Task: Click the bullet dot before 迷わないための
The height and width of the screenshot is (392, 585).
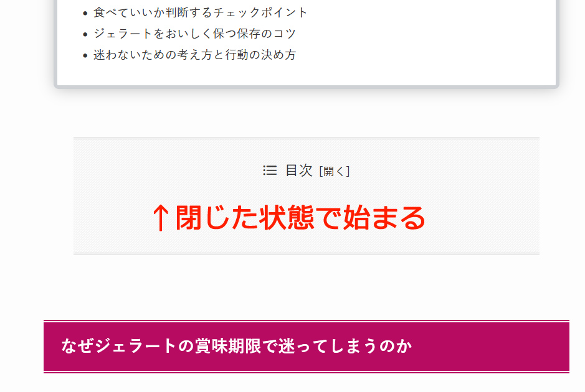Action: click(85, 56)
